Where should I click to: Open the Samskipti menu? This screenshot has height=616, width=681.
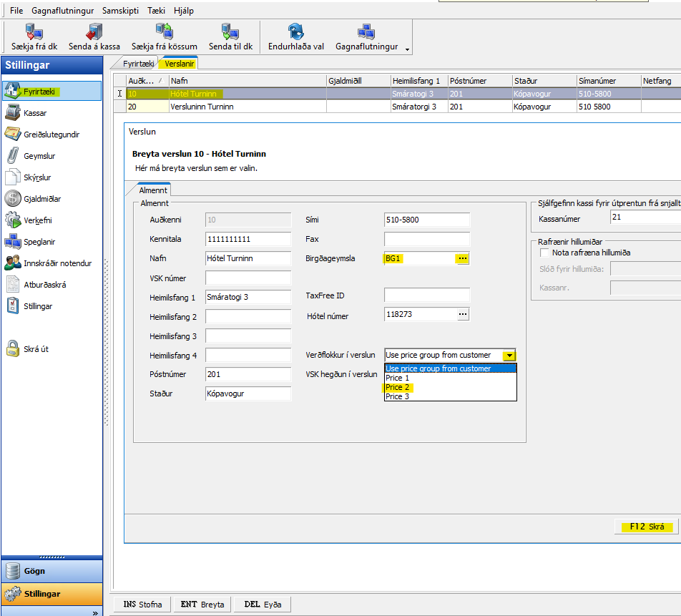click(x=120, y=11)
